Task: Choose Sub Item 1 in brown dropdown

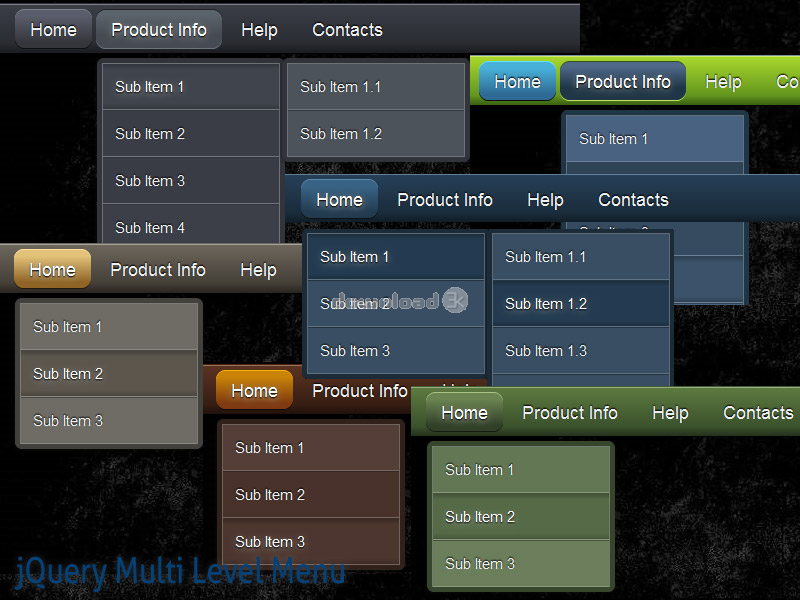Action: [311, 447]
